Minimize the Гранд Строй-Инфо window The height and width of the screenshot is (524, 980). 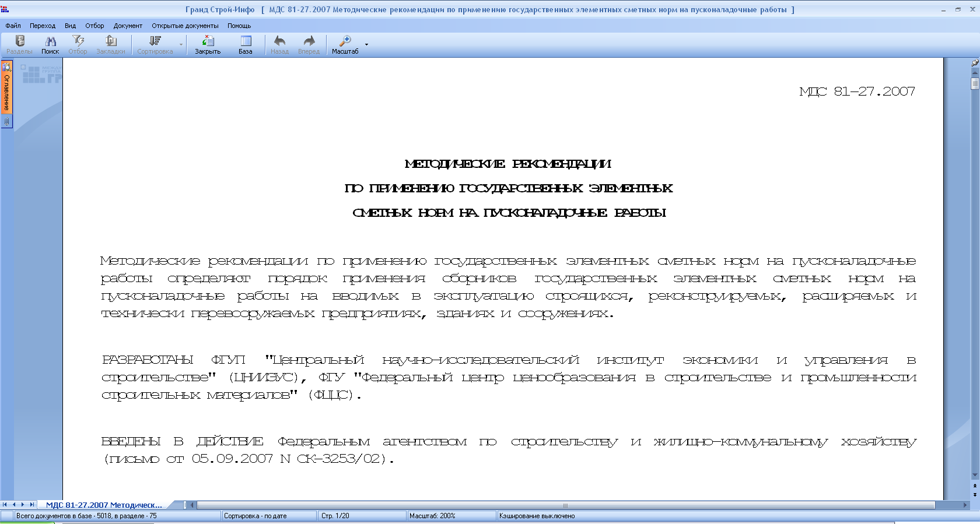coord(943,9)
